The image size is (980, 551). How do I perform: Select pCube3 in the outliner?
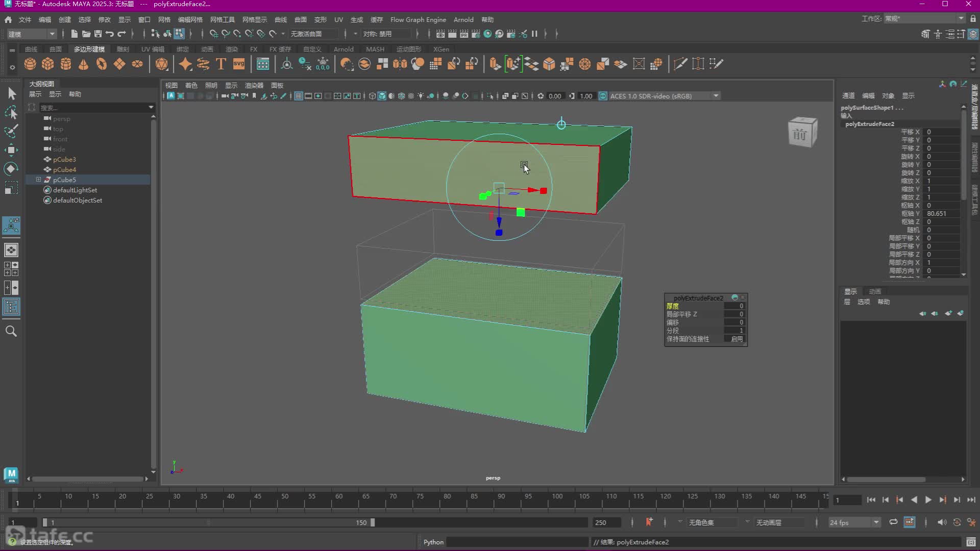64,159
